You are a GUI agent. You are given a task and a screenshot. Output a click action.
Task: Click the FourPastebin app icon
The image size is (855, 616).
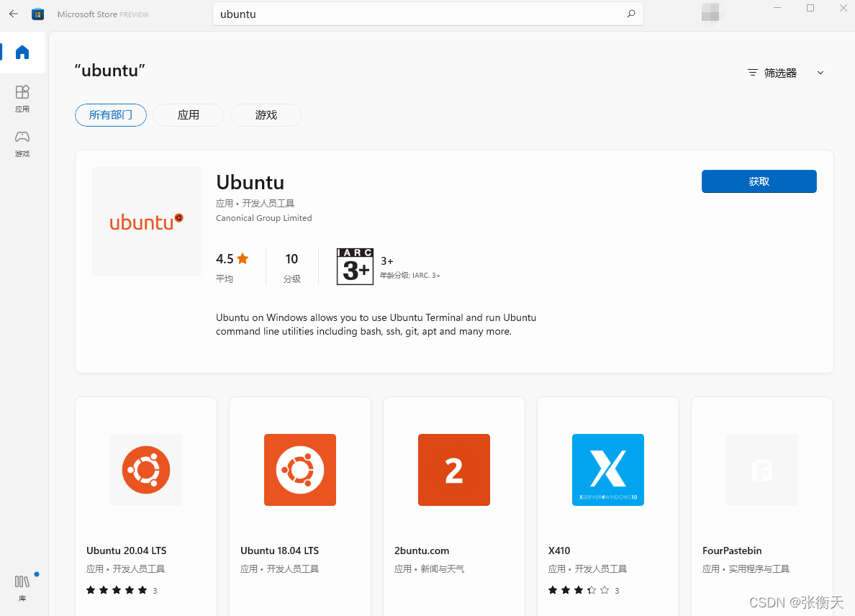coord(761,470)
